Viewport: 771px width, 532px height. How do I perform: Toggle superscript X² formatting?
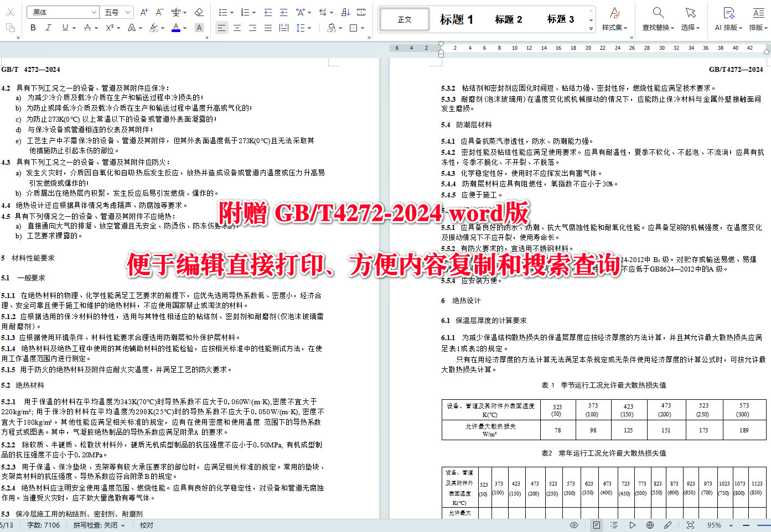pos(110,28)
